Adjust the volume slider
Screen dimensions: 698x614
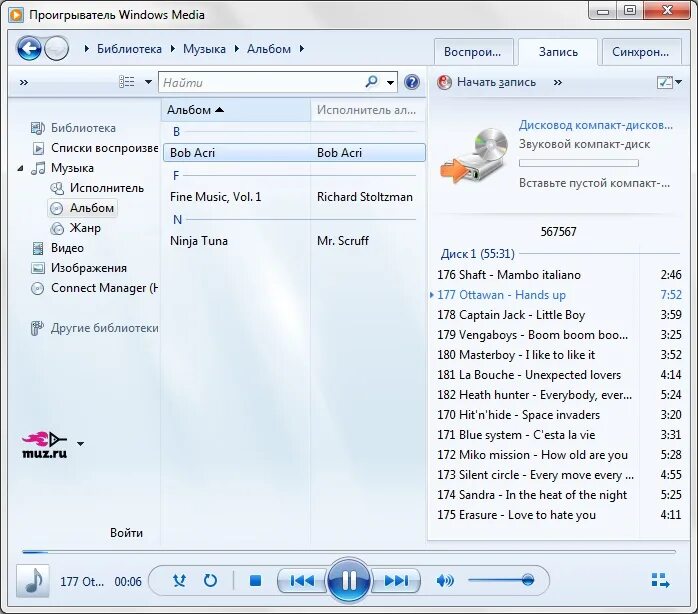coord(501,580)
